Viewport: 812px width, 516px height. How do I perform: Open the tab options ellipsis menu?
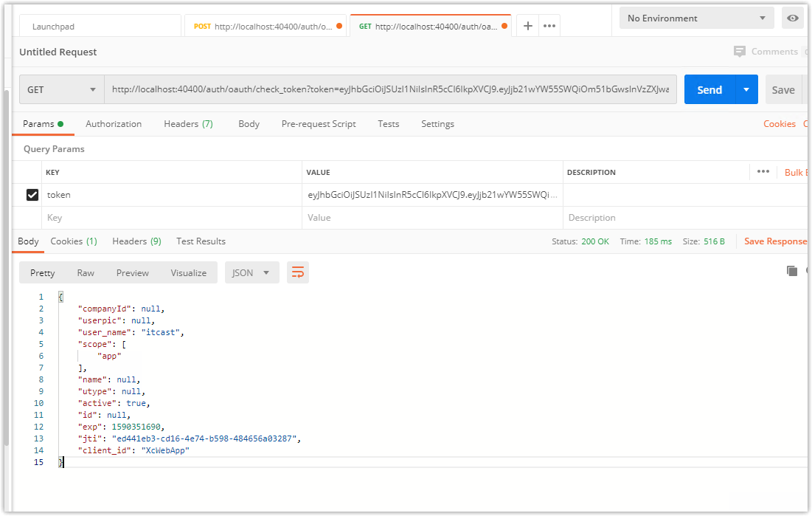tap(549, 26)
